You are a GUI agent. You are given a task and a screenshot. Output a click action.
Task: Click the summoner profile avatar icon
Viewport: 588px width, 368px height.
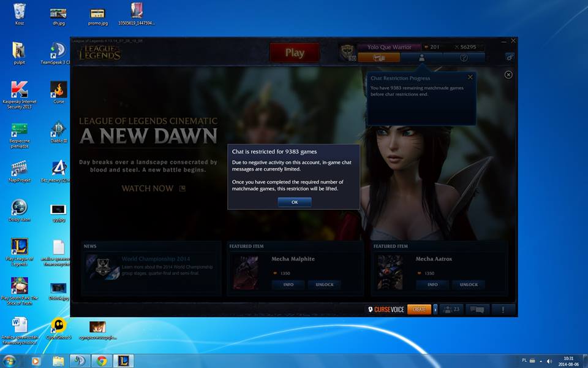pyautogui.click(x=347, y=52)
